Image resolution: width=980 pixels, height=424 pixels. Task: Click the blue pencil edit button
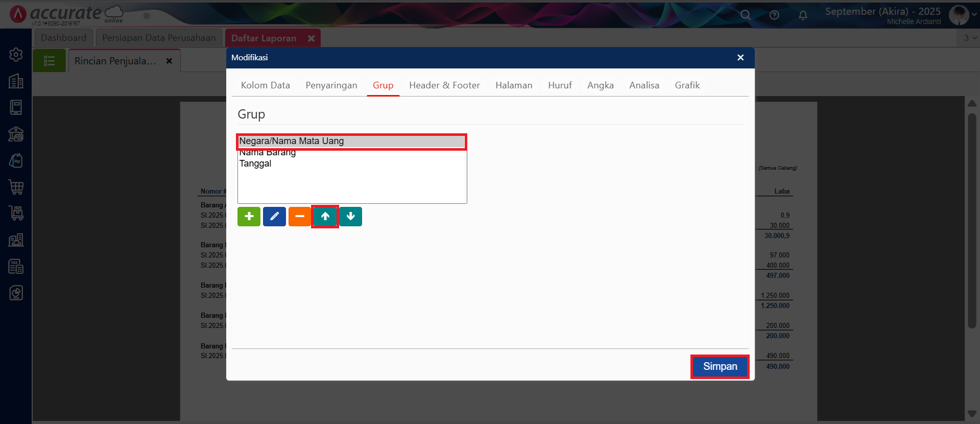274,217
